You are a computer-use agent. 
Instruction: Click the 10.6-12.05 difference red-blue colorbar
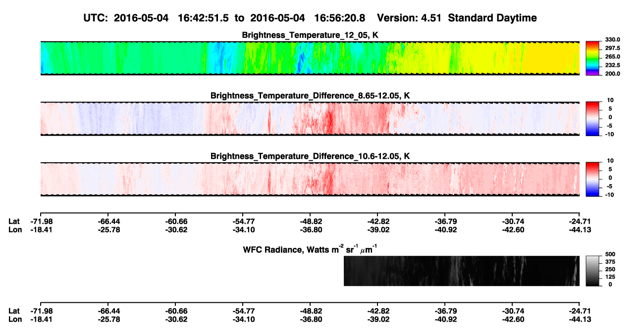[593, 179]
